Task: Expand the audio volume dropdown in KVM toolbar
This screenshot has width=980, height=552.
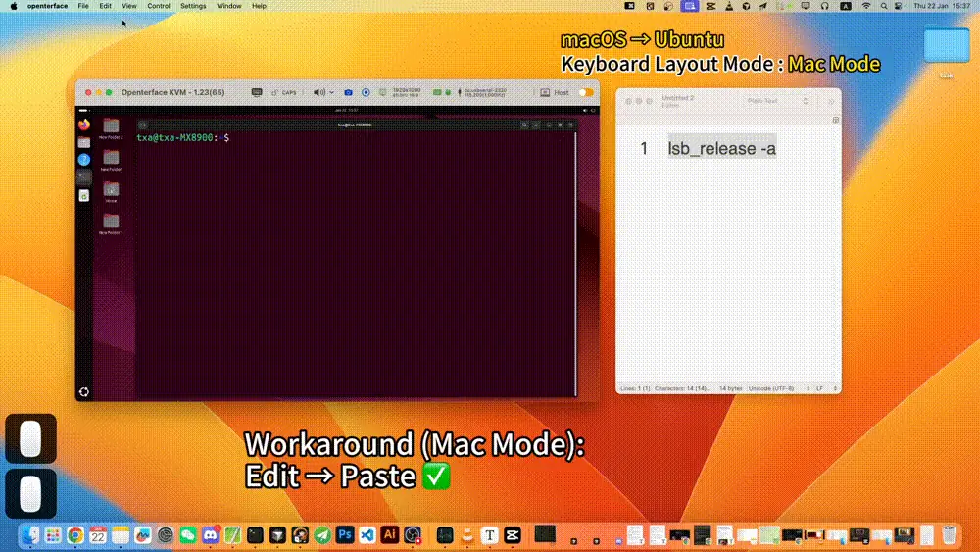Action: (x=322, y=92)
